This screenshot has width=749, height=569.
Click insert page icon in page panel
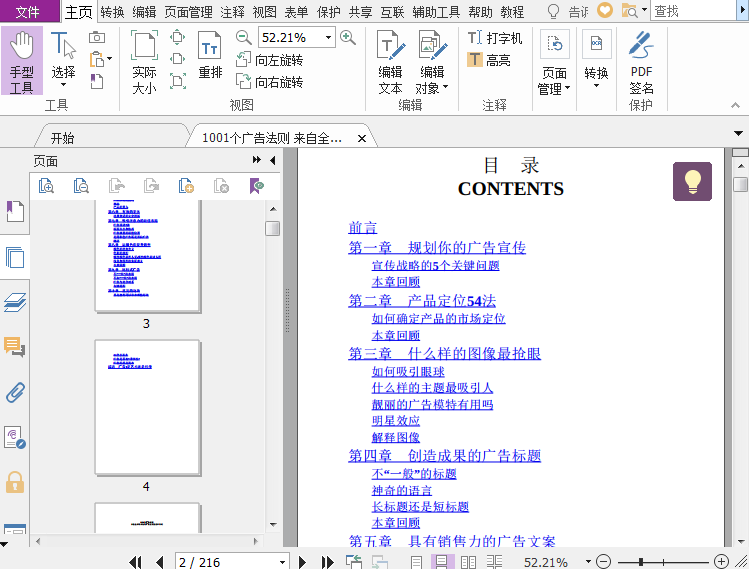(x=186, y=186)
